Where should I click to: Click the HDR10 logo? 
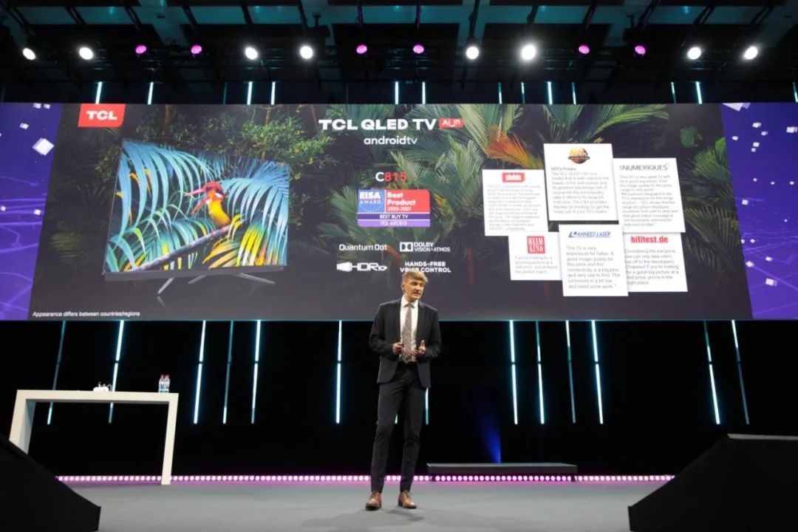coord(361,267)
